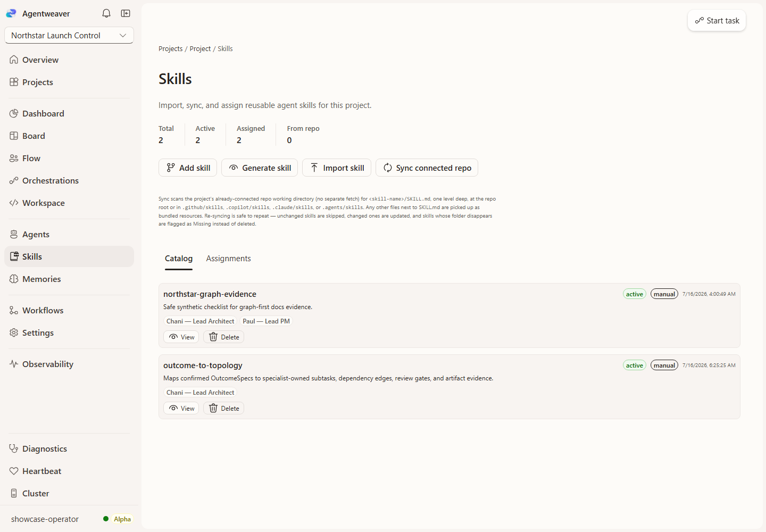Click active badge on northstar-graph-evidence
766x532 pixels.
tap(635, 294)
